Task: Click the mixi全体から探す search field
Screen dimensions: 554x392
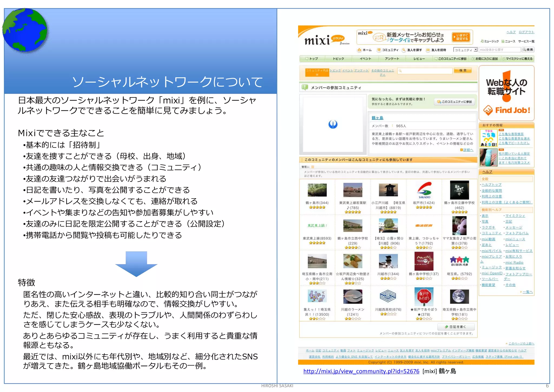Action: tap(499, 50)
